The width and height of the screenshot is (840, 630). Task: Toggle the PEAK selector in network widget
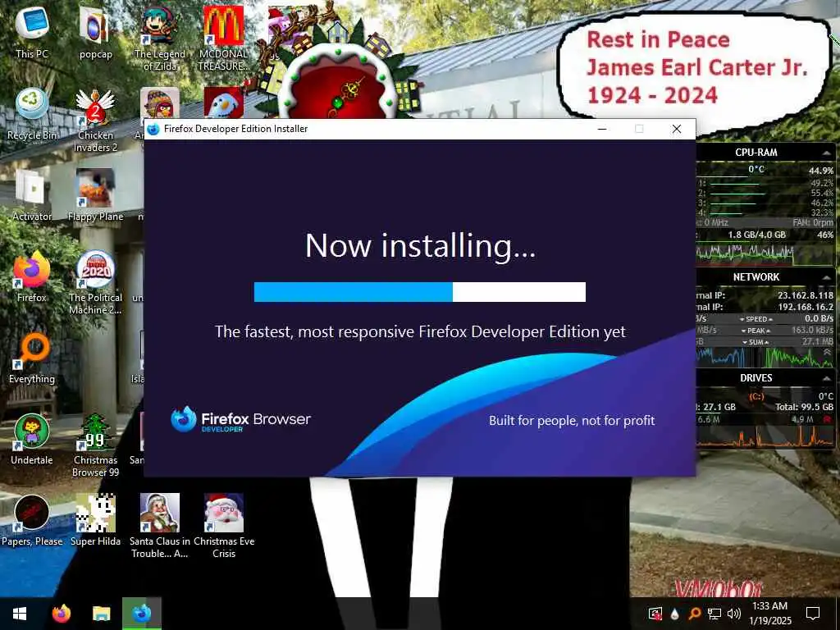(x=756, y=331)
